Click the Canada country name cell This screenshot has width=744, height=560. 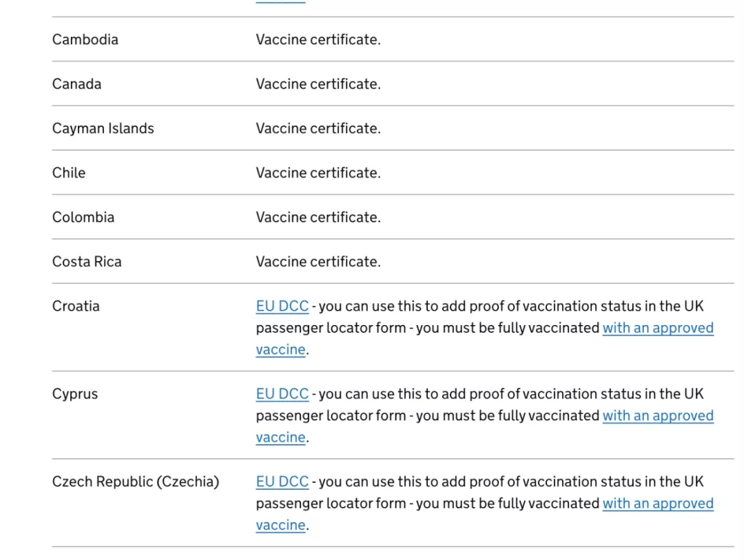tap(76, 84)
